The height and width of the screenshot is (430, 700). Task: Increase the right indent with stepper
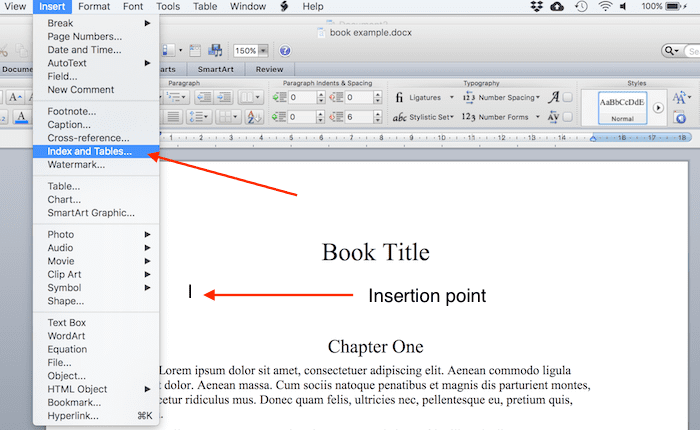point(378,94)
